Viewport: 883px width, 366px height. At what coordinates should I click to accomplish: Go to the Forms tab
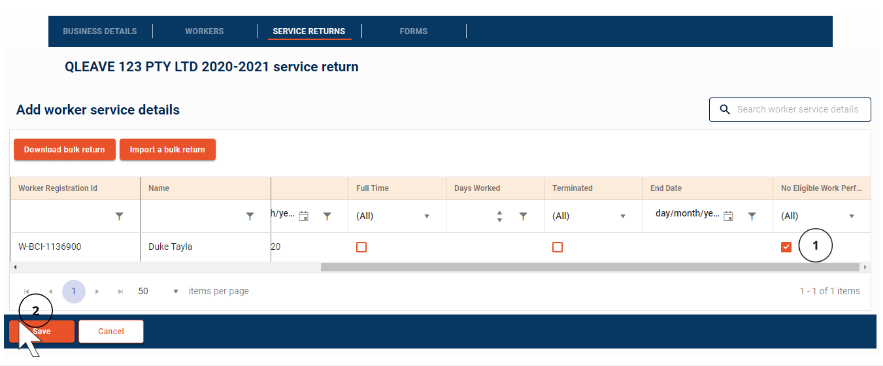413,31
